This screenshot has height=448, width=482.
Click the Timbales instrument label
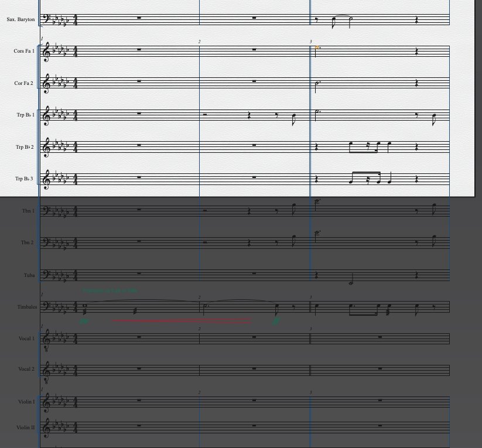[x=27, y=307]
